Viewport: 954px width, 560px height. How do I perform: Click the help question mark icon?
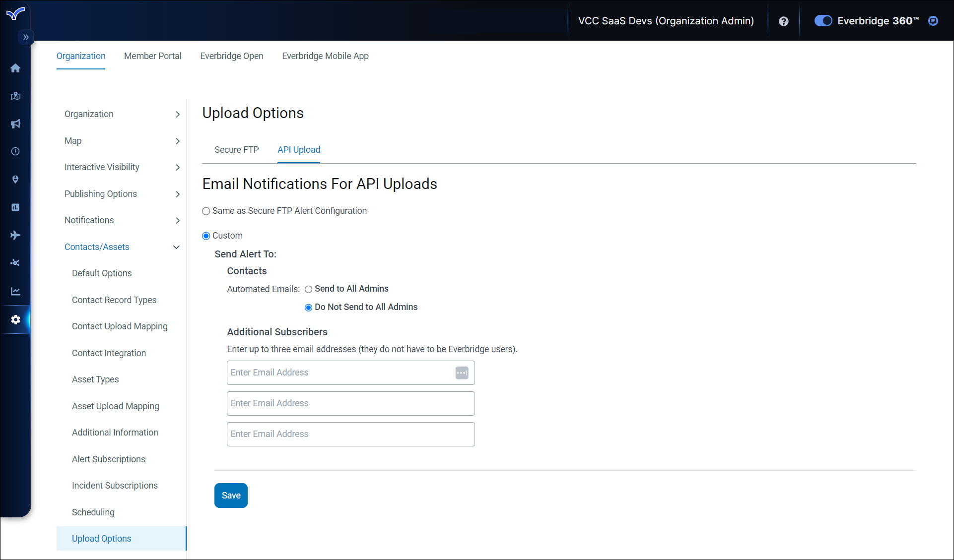(784, 21)
